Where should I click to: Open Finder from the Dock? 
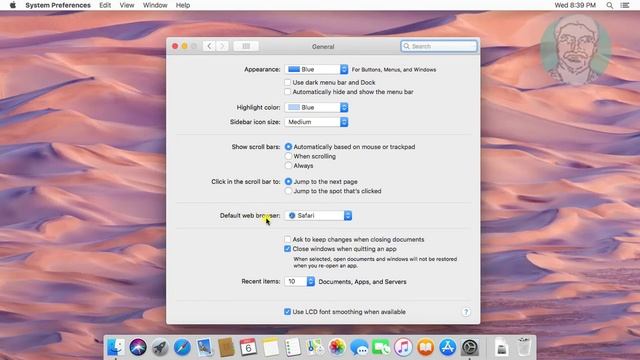pos(116,347)
